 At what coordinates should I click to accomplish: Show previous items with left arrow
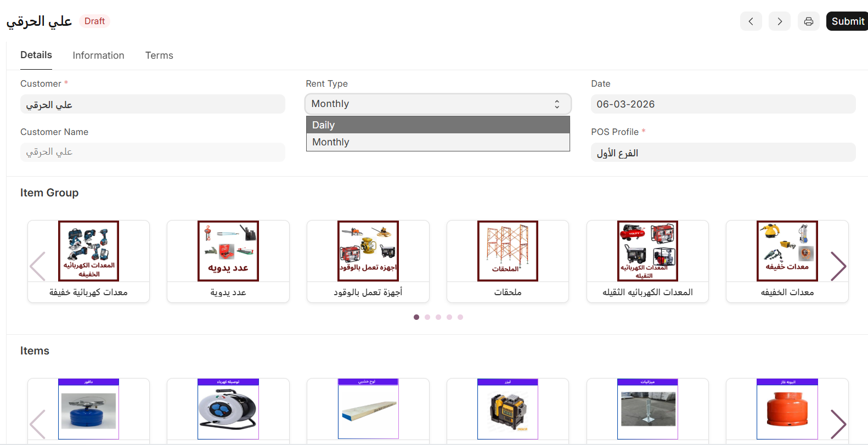37,424
